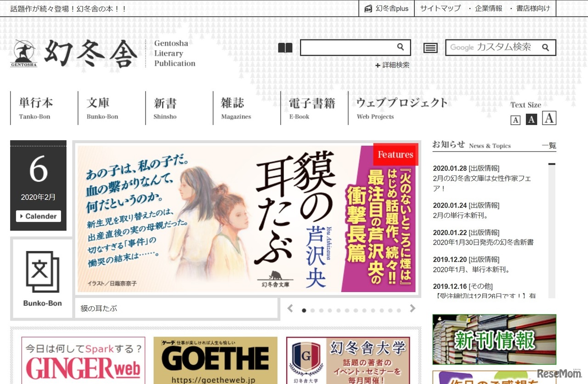Image resolution: width=588 pixels, height=384 pixels.
Task: Open the Bunko-Bon document icon tile
Action: 42,279
